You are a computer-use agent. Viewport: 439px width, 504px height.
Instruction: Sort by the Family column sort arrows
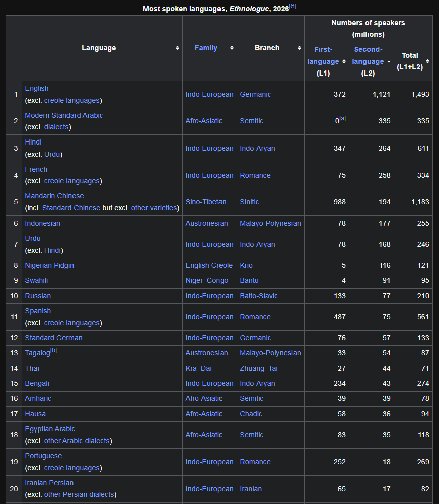point(232,48)
